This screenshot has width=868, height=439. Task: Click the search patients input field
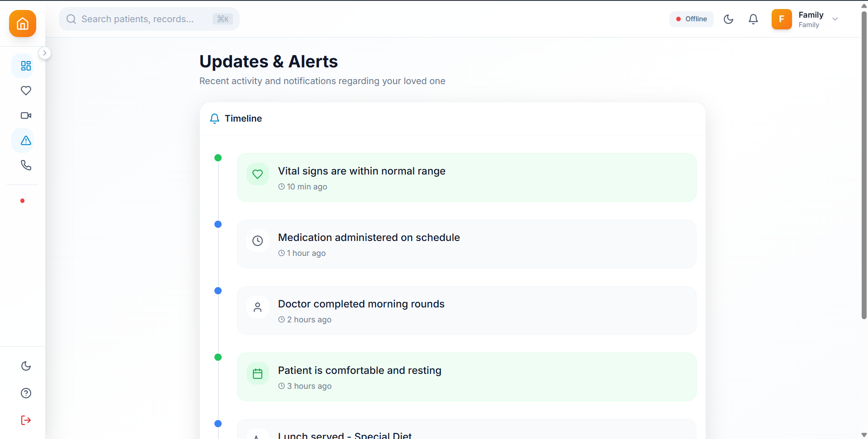pos(149,19)
